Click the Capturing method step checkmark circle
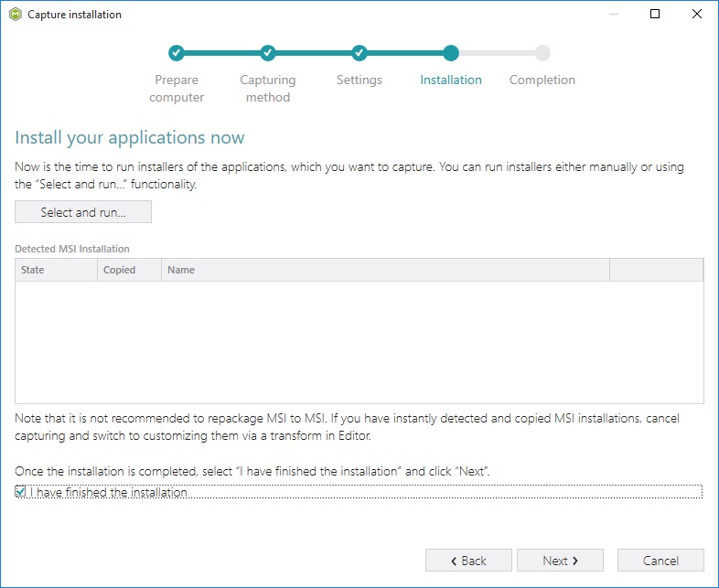Viewport: 719px width, 588px height. tap(268, 53)
